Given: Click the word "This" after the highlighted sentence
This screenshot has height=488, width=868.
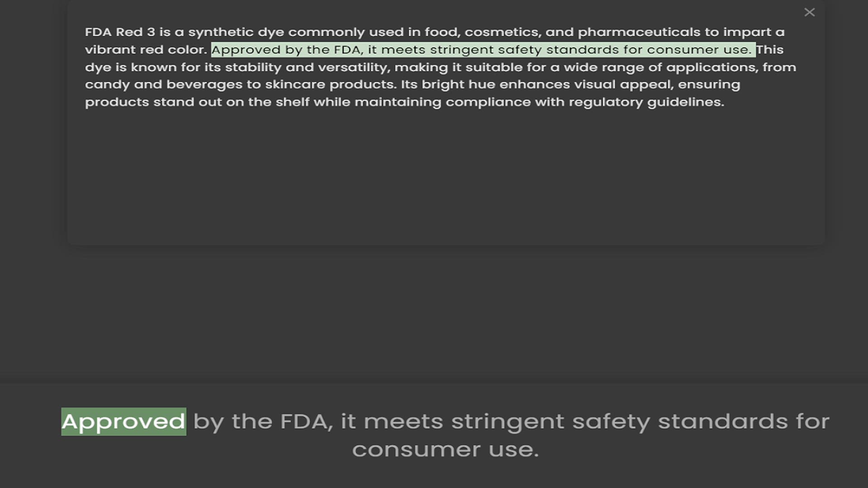Looking at the screenshot, I should 770,50.
